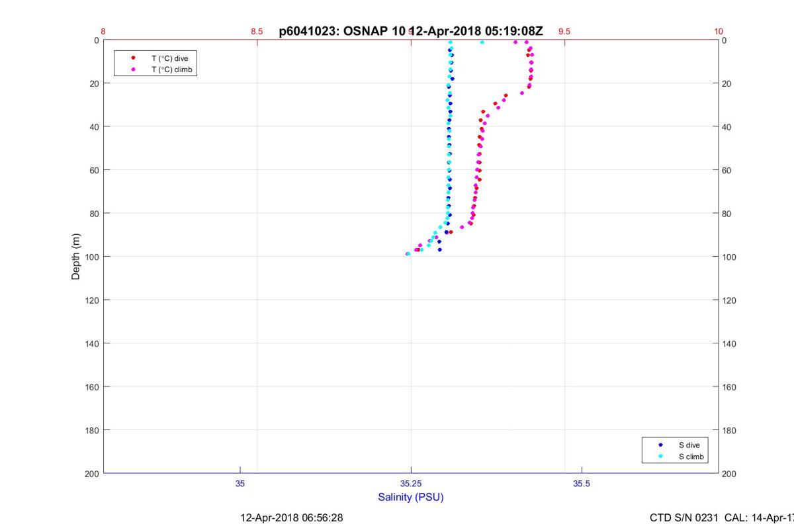Click depth tick 140 on right axis
The image size is (794, 532).
729,343
